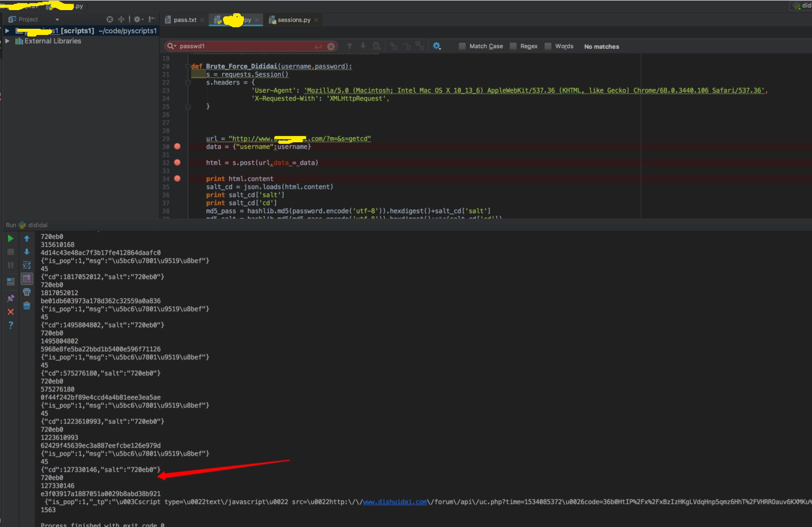This screenshot has height=527, width=812.
Task: Expand the External Libraries node
Action: (x=7, y=41)
